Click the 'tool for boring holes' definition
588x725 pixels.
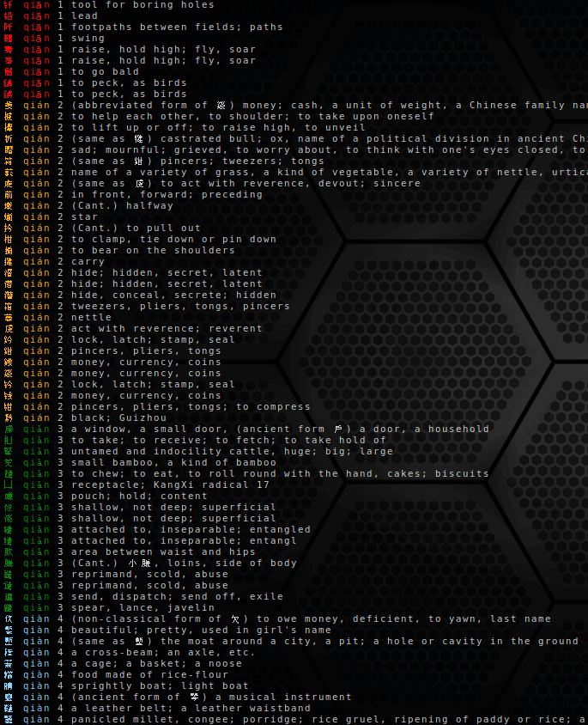[x=142, y=5]
